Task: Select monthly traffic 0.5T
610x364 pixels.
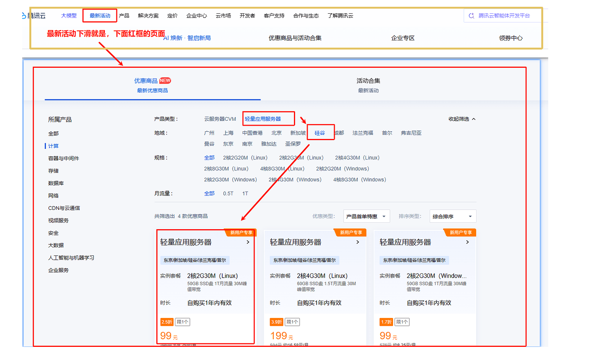Action: point(228,194)
